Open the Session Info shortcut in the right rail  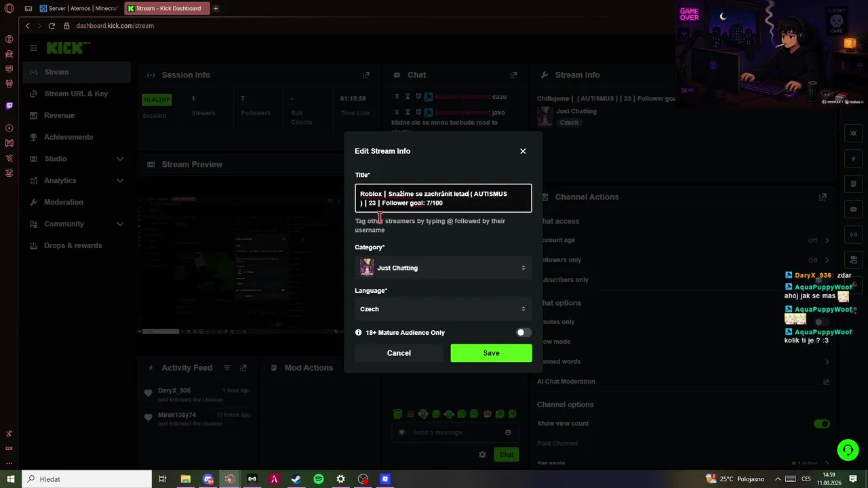(x=854, y=133)
